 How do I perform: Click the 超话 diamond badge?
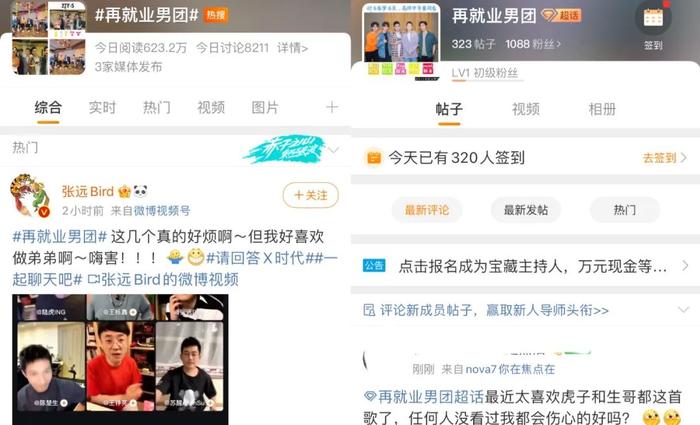[x=561, y=16]
